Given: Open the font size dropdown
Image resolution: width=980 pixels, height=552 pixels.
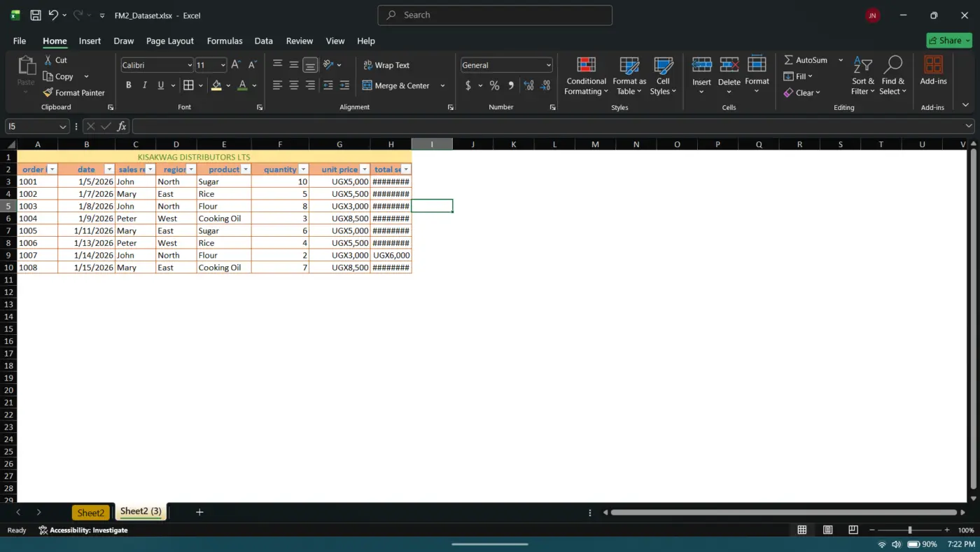Looking at the screenshot, I should [223, 65].
